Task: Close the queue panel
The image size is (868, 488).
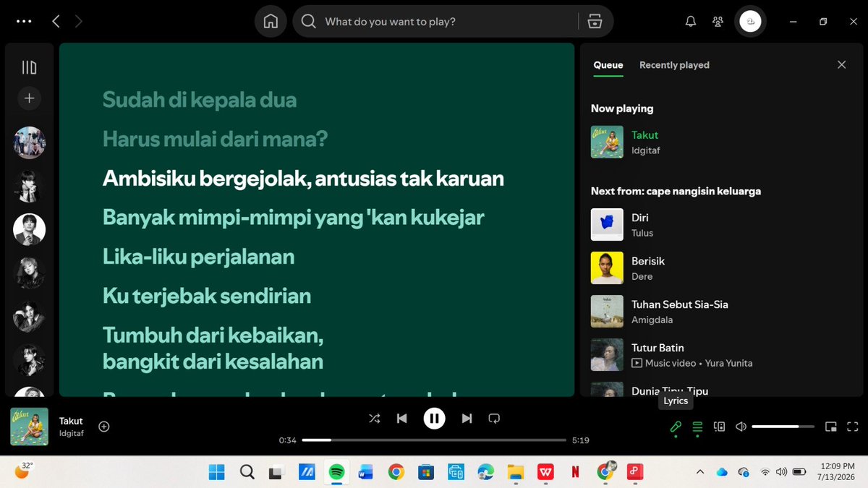Action: (x=841, y=65)
